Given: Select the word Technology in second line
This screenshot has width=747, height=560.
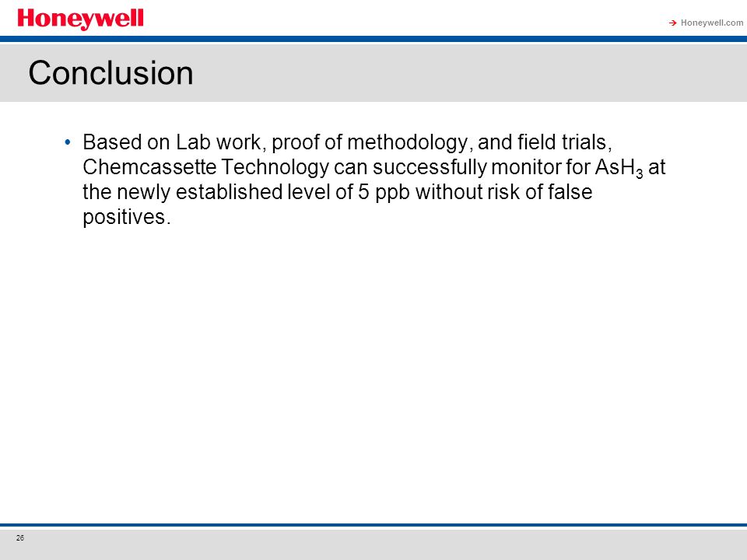Looking at the screenshot, I should [275, 167].
